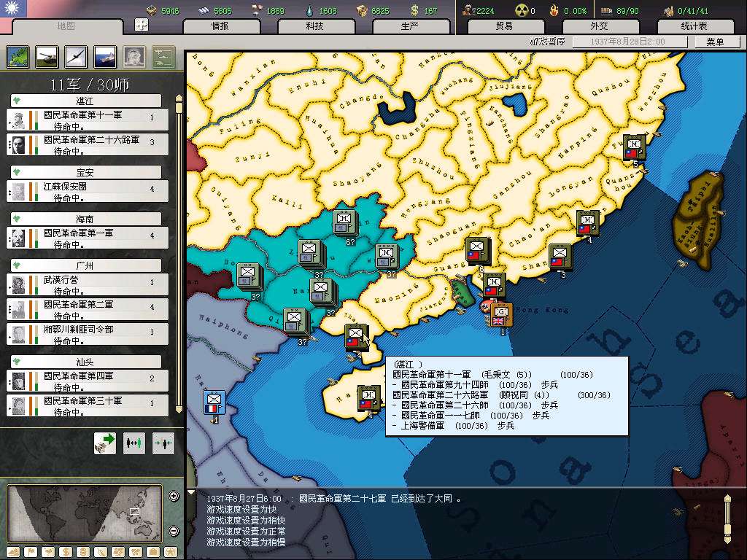Open the 生产 production tab
747x560 pixels.
[410, 26]
